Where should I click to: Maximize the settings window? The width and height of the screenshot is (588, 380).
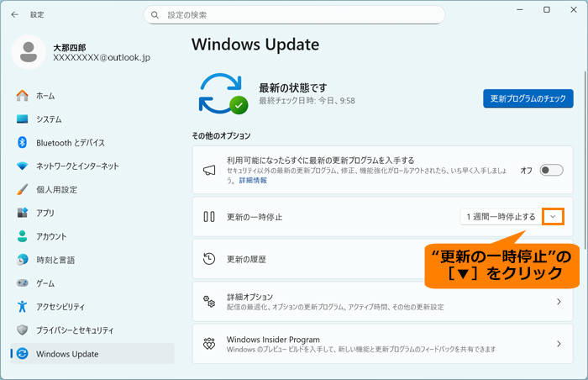click(x=547, y=10)
